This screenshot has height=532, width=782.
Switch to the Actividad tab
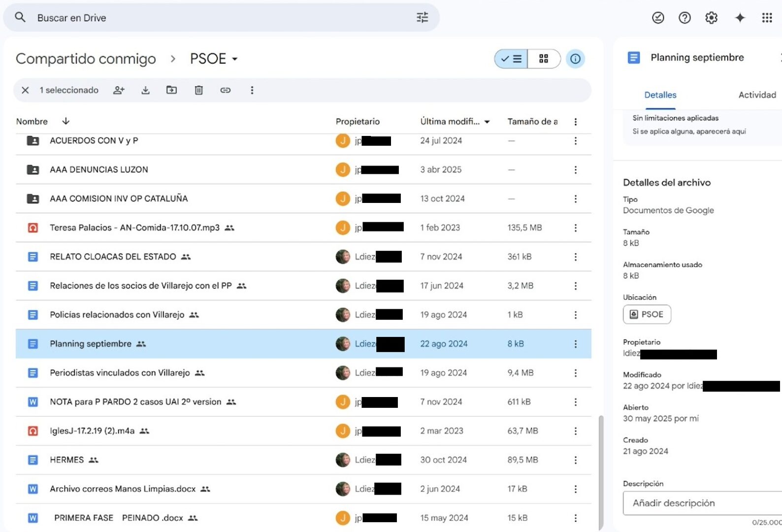coord(757,95)
